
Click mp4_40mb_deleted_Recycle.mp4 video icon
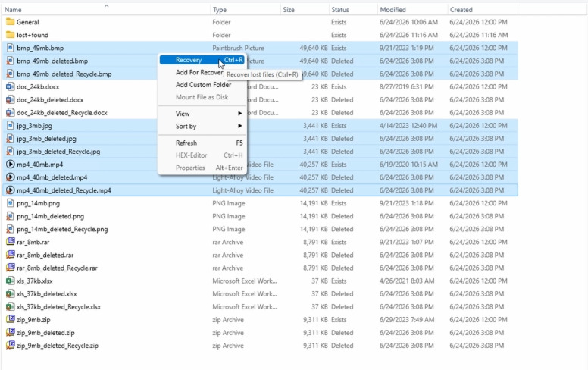tap(10, 190)
